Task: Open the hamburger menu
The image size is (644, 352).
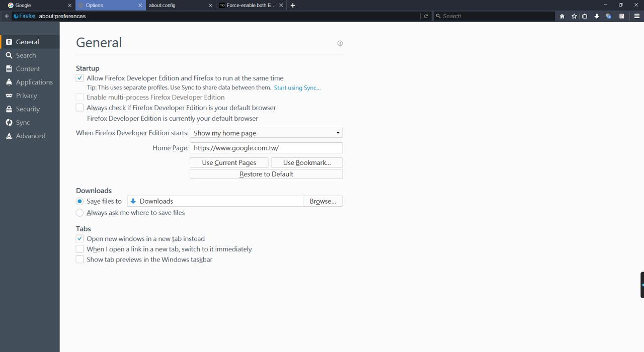Action: pos(636,16)
